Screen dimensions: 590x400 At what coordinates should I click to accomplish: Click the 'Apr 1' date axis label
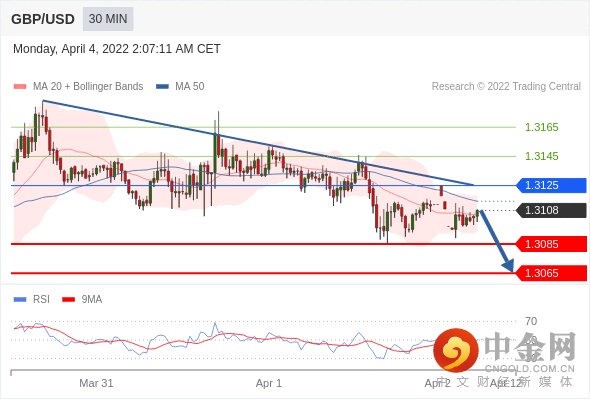click(269, 383)
